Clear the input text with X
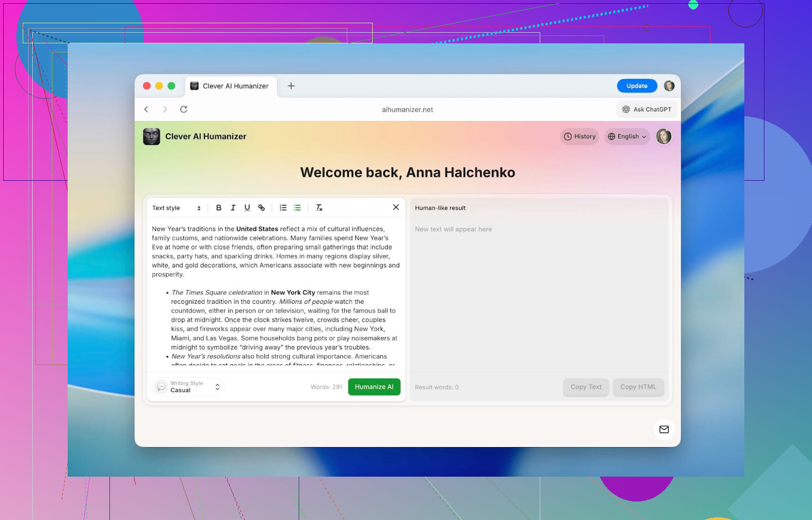812x520 pixels. [x=395, y=207]
